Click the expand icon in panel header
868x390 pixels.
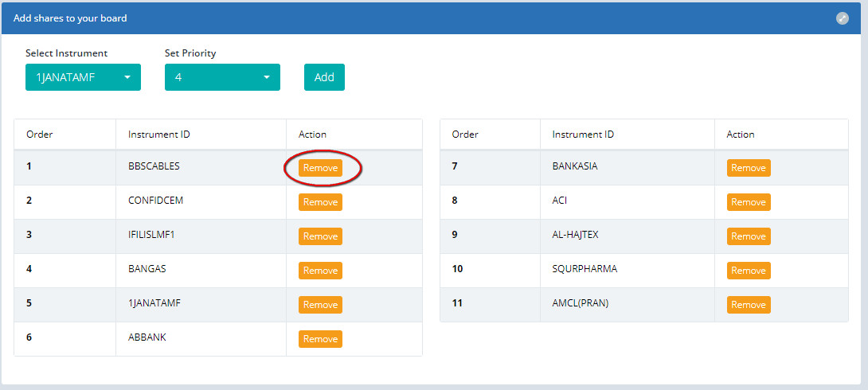coord(842,18)
